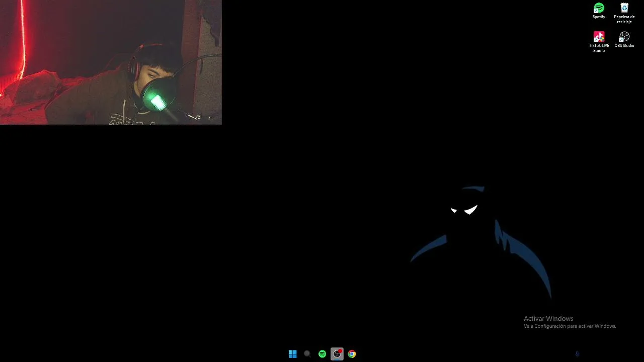
Task: Open the Windows Start menu
Action: click(x=293, y=354)
